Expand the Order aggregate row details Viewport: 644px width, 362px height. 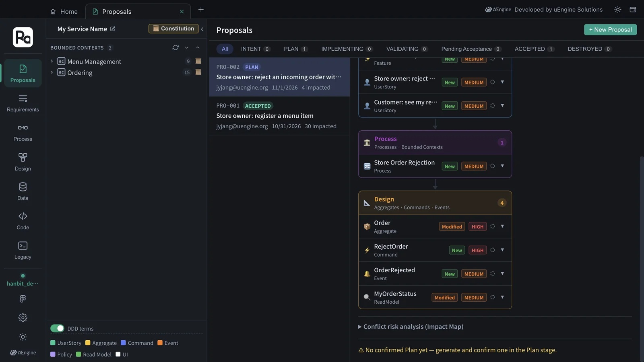pyautogui.click(x=502, y=226)
